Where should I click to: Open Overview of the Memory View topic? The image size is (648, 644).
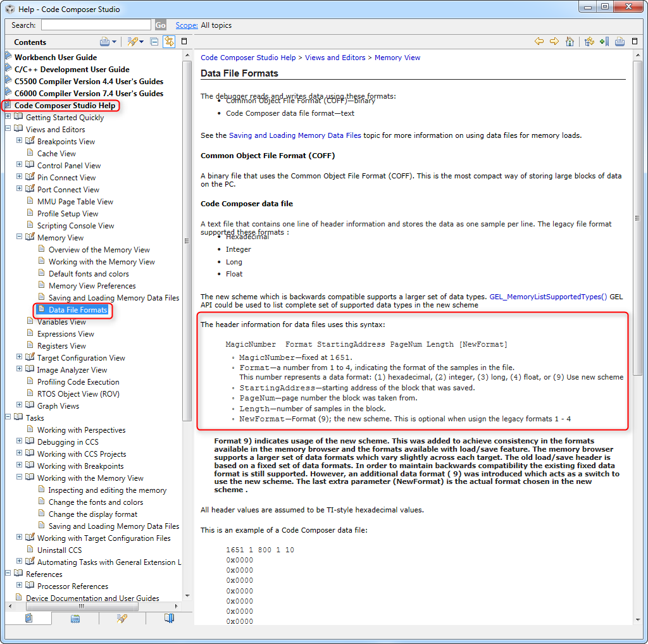tap(99, 250)
